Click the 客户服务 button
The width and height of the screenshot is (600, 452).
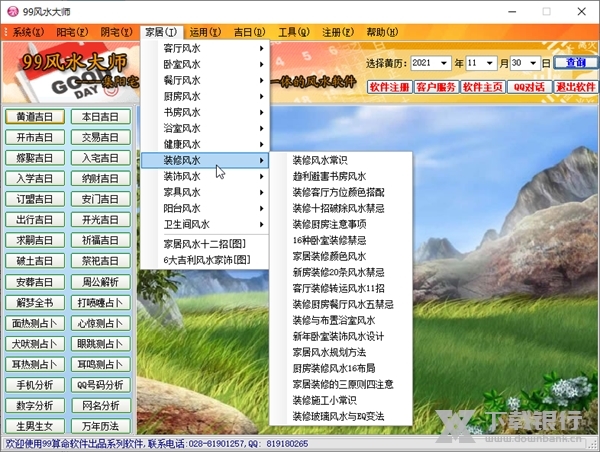pyautogui.click(x=436, y=87)
